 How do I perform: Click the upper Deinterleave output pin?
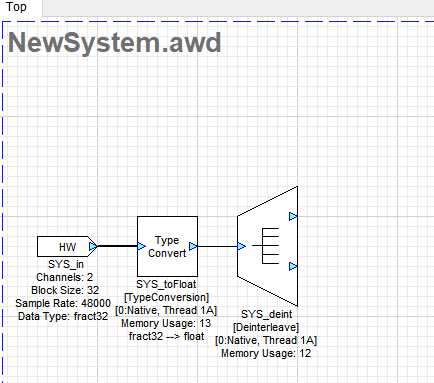(293, 216)
